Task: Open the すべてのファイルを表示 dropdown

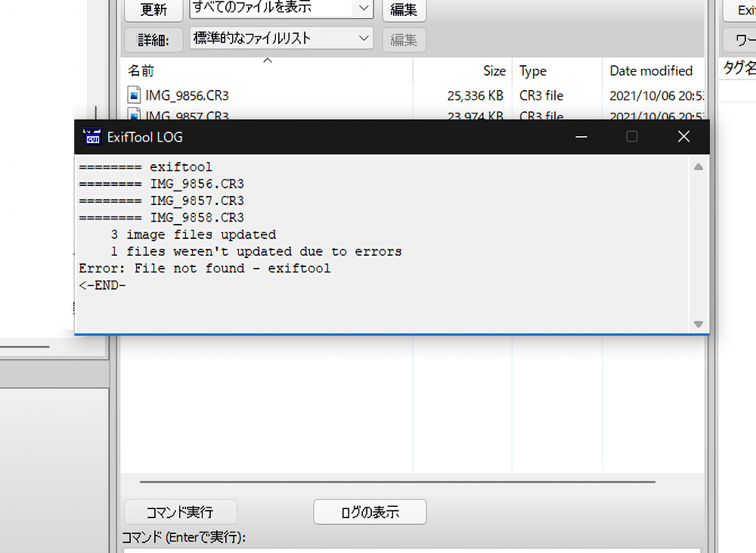Action: (x=280, y=8)
